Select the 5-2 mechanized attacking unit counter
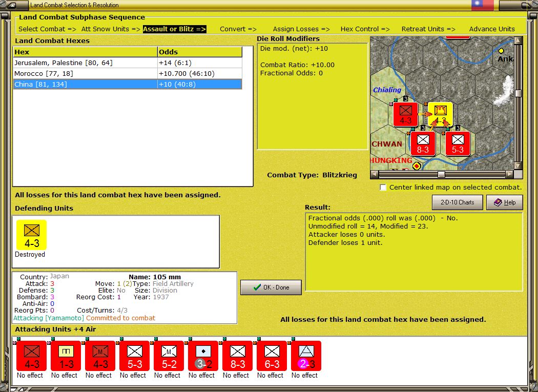The width and height of the screenshot is (538, 392). point(169,356)
